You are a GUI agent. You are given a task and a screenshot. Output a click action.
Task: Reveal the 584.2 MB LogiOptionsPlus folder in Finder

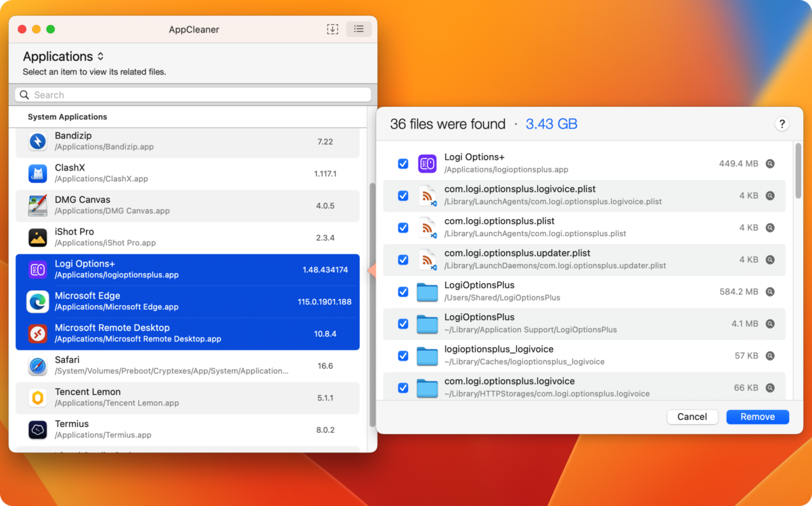click(x=770, y=292)
